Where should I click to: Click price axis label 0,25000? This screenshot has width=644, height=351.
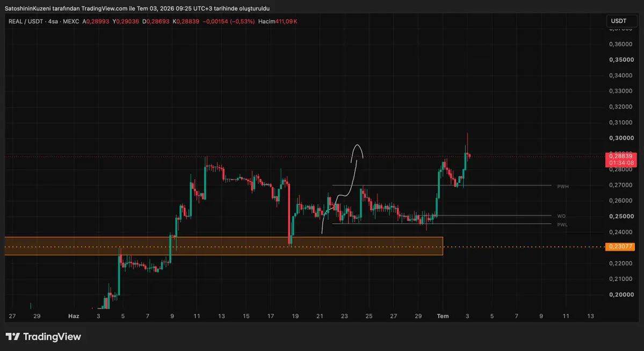coord(621,216)
